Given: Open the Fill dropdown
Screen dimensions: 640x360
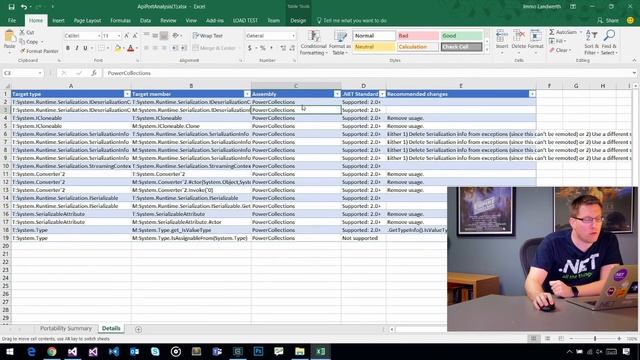Looking at the screenshot, I should click(558, 41).
